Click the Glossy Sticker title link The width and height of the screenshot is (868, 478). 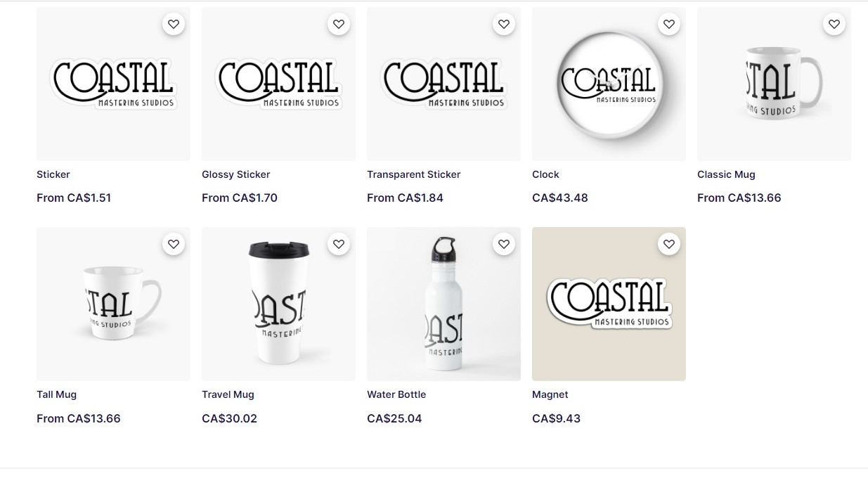(x=235, y=174)
